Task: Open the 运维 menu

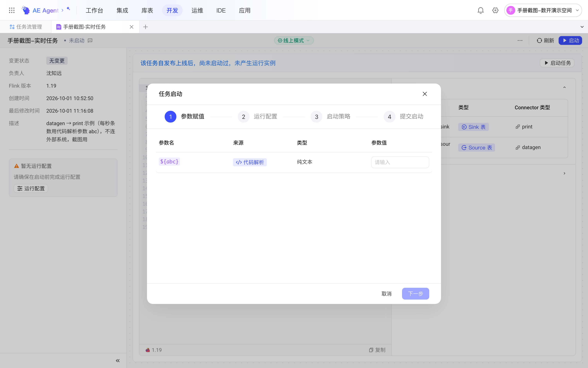Action: coord(197,10)
